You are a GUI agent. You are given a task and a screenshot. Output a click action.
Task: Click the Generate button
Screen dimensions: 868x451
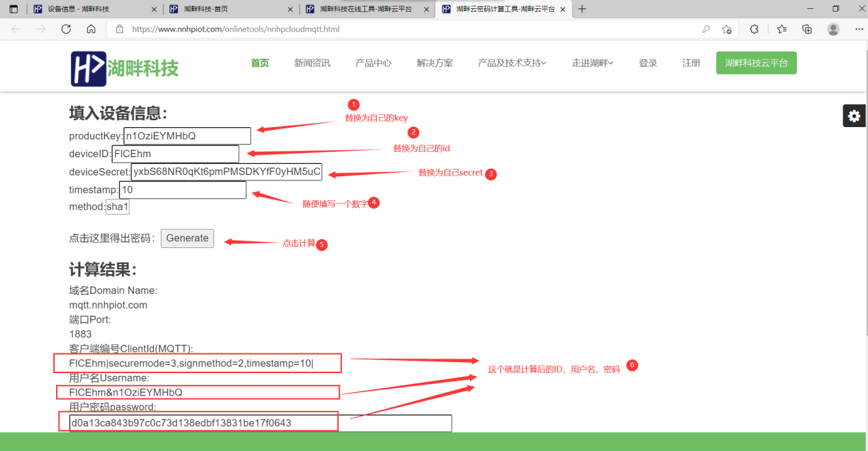point(187,238)
